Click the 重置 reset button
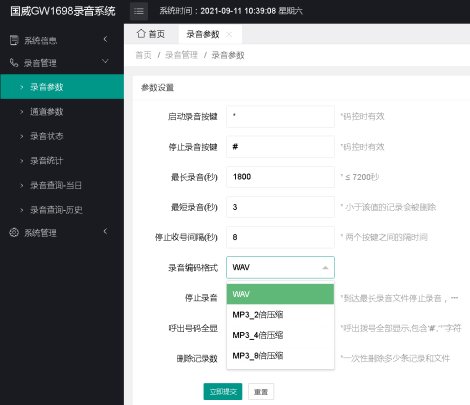 [261, 392]
